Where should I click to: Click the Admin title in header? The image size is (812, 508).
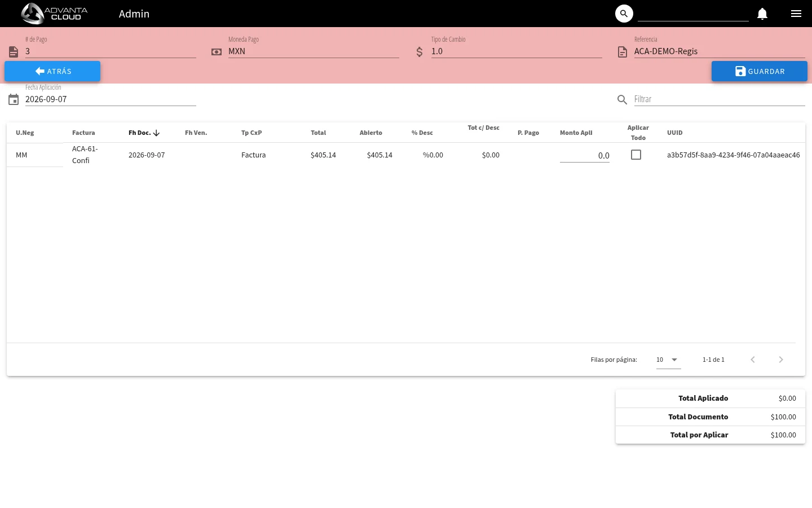(134, 14)
